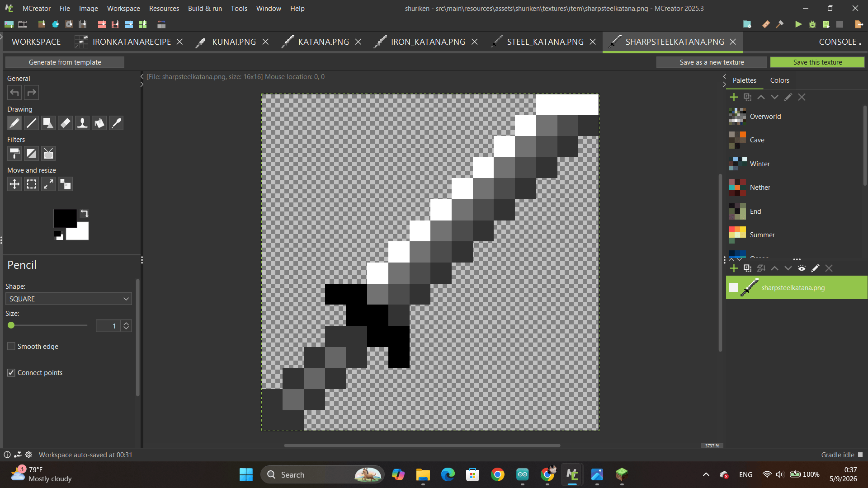This screenshot has height=488, width=868.
Task: Move layer up chevron
Action: (x=774, y=268)
